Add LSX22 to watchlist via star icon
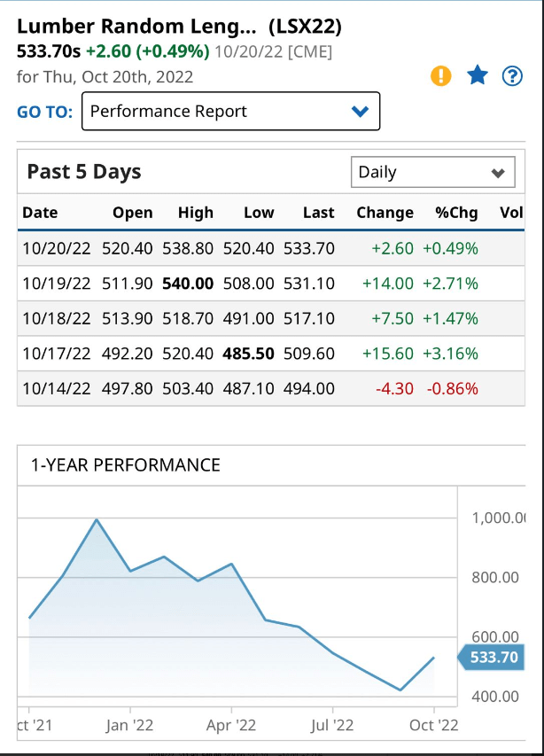 coord(478,75)
